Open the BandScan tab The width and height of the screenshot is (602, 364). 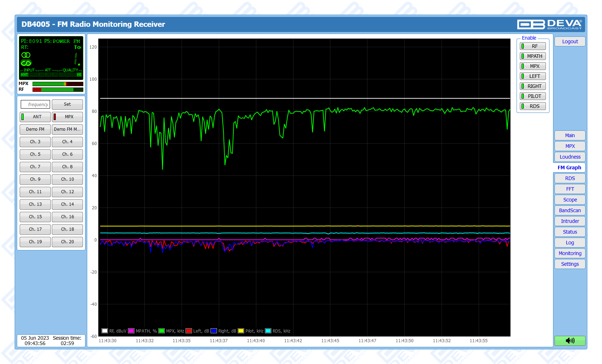pos(570,210)
